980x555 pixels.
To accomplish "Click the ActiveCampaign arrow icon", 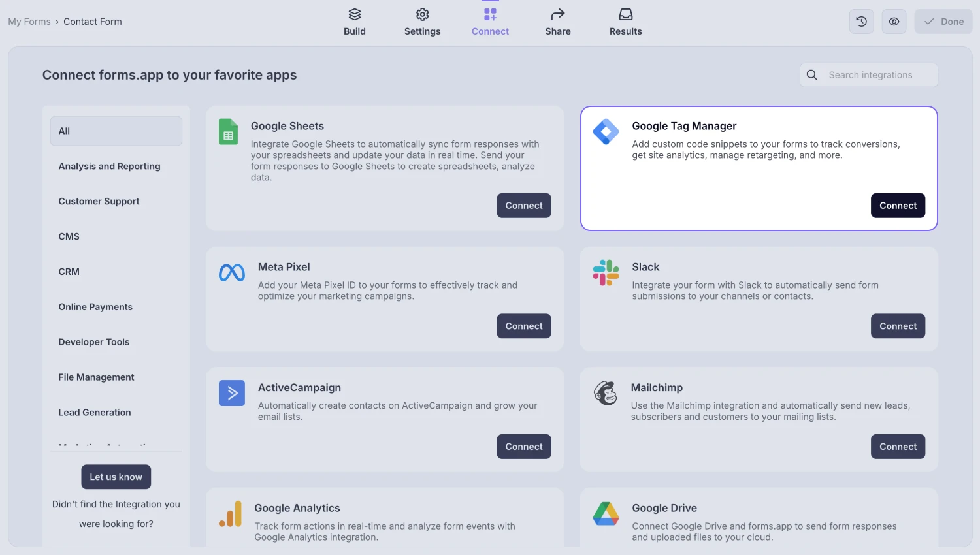I will point(231,392).
